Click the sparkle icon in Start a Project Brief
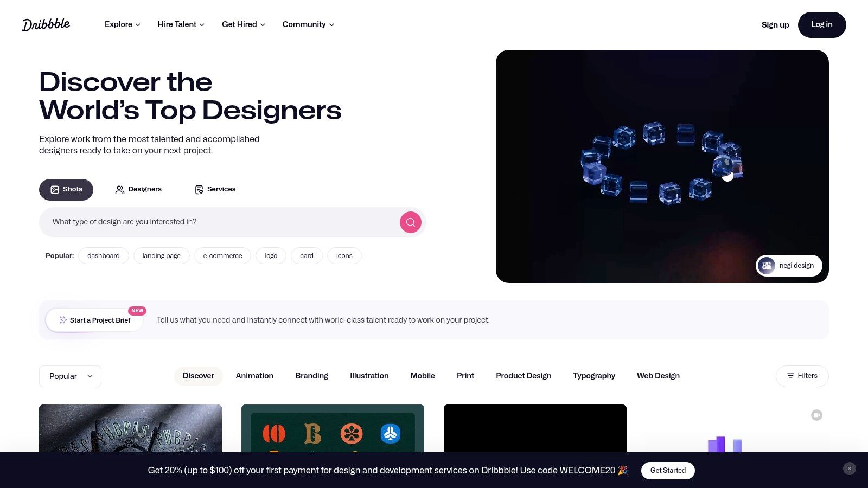Viewport: 868px width, 488px height. [63, 320]
